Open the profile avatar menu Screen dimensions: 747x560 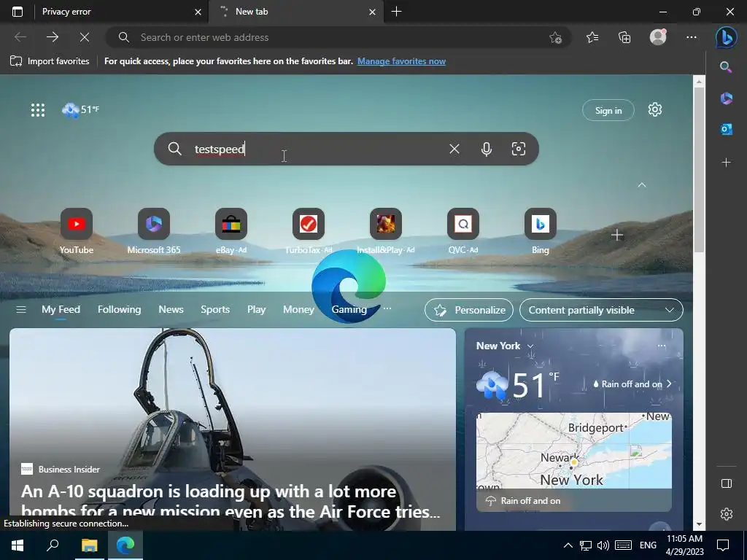pyautogui.click(x=658, y=37)
